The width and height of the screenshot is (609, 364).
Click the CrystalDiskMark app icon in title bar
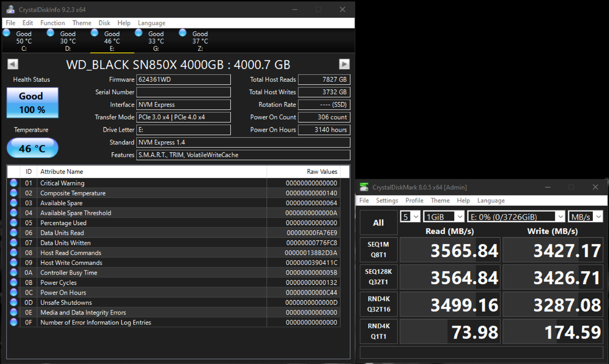coord(364,187)
